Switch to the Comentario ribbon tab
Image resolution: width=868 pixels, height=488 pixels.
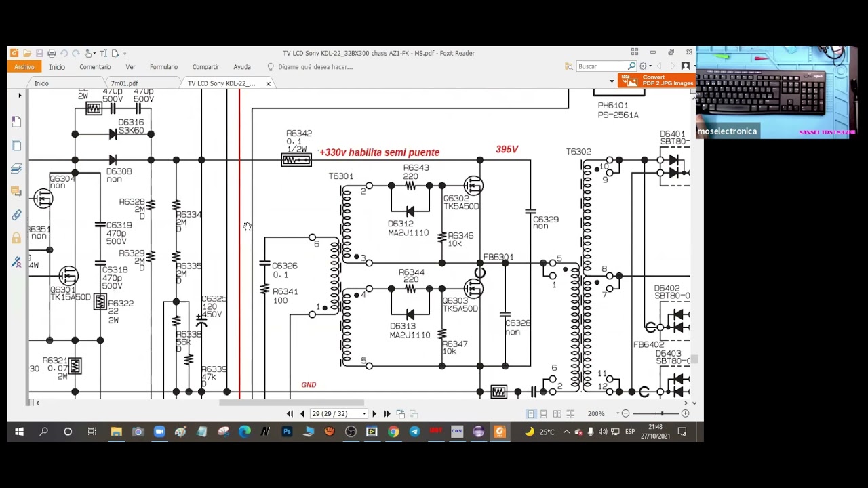click(x=95, y=67)
